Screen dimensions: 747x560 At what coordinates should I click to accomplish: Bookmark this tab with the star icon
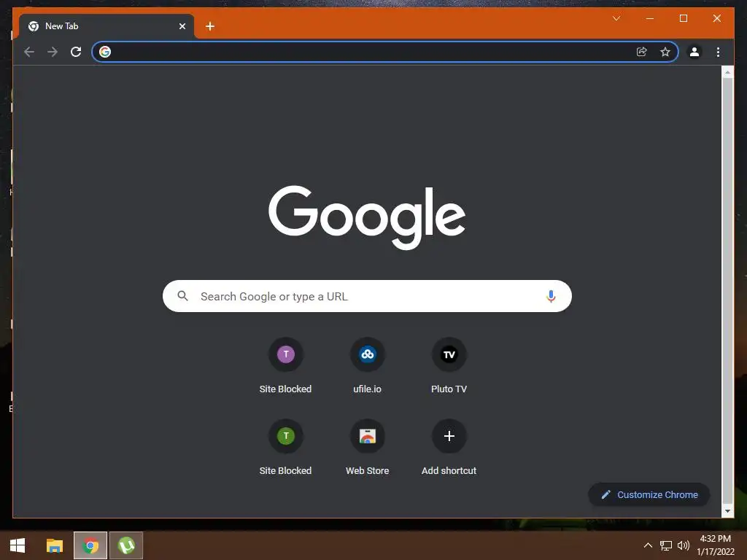[665, 52]
